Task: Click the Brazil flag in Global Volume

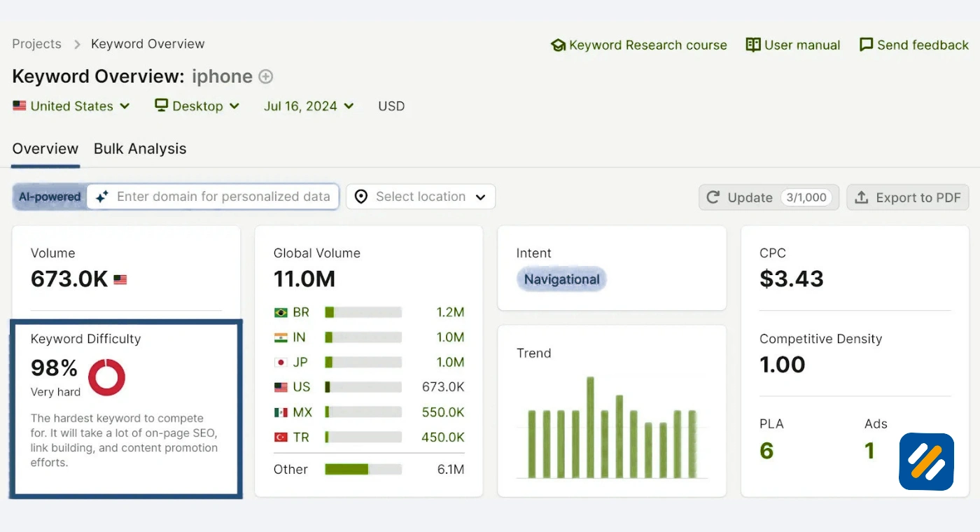Action: [281, 312]
